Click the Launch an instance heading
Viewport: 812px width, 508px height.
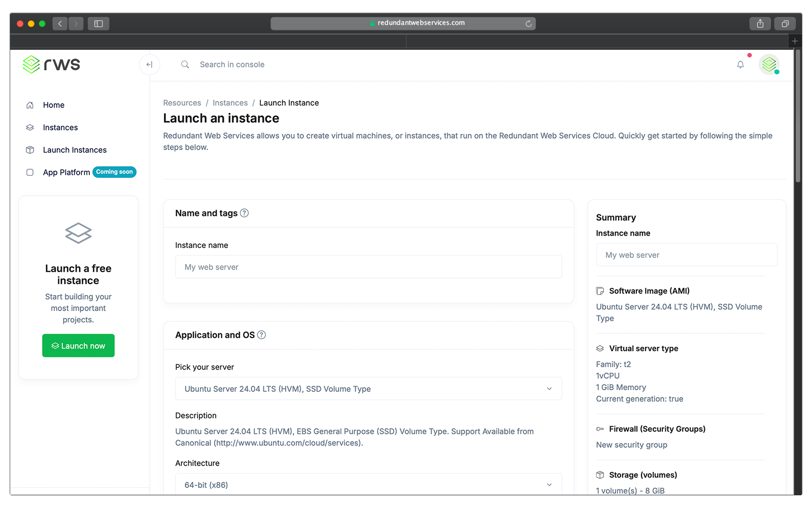pyautogui.click(x=221, y=118)
